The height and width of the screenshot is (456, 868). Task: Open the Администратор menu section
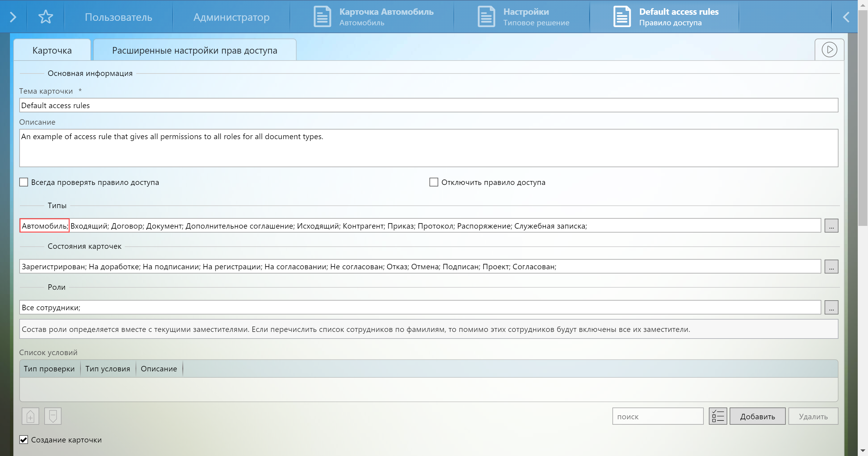pyautogui.click(x=231, y=17)
